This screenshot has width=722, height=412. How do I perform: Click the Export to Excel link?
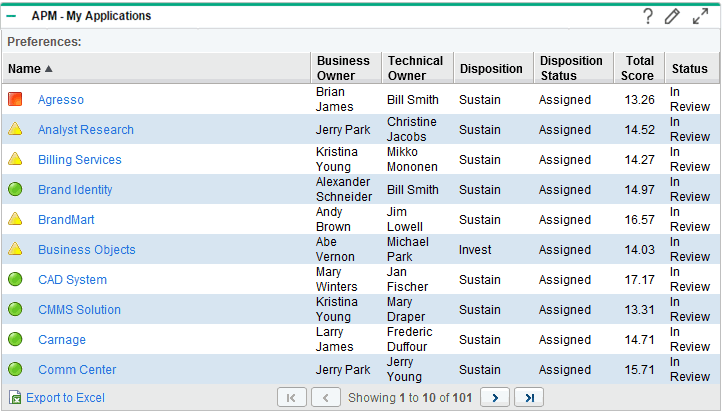[65, 398]
